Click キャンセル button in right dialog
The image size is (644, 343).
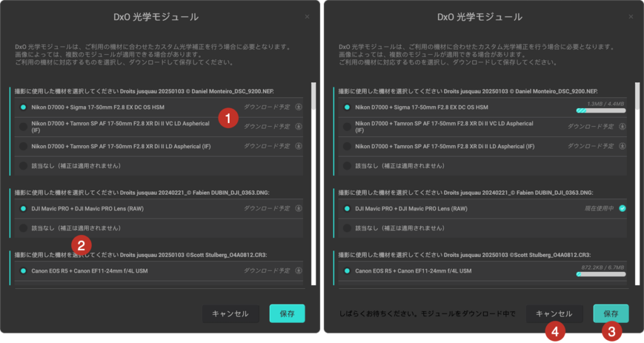[x=554, y=314]
